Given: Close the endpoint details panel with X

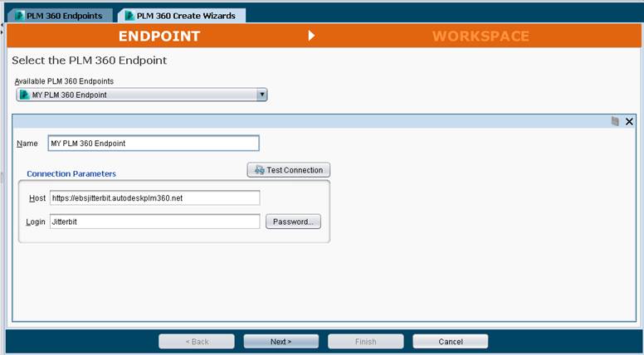Looking at the screenshot, I should click(x=629, y=121).
